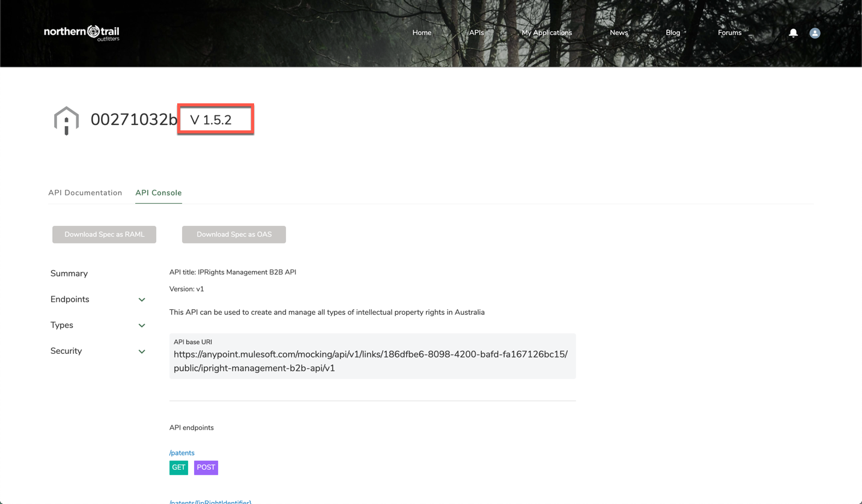Image resolution: width=862 pixels, height=504 pixels.
Task: Click Download Spec as RAML button
Action: click(105, 234)
